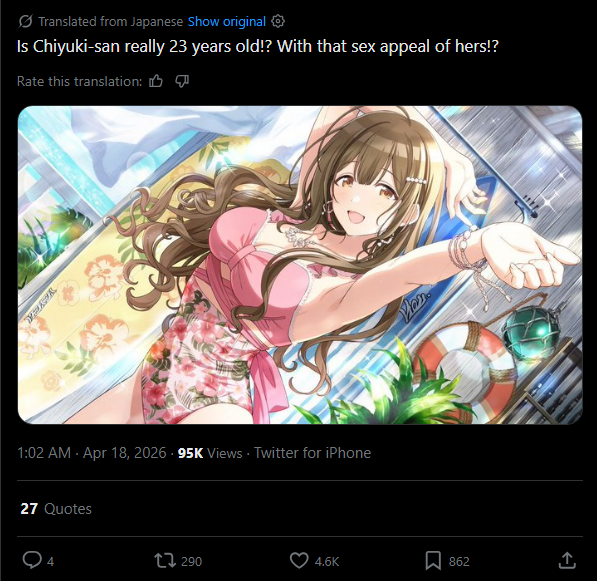Click the Apr 18, 2026 date
This screenshot has width=597, height=581.
point(125,453)
